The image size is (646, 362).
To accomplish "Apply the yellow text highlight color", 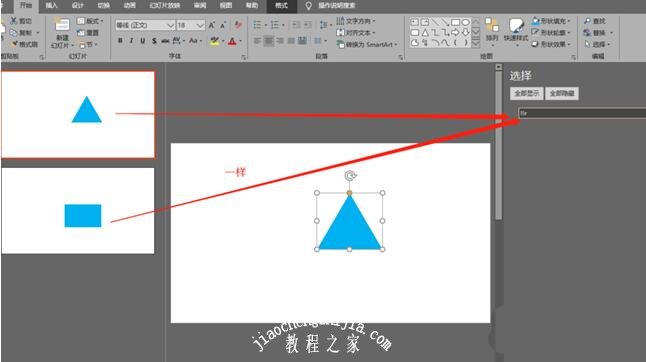I will 215,40.
